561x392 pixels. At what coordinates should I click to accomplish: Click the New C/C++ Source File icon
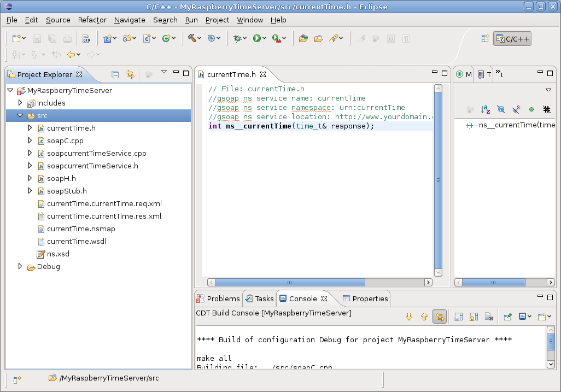tap(147, 38)
